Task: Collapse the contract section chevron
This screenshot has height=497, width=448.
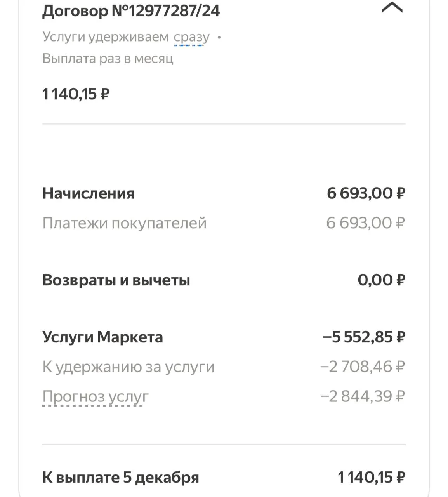Action: point(392,8)
